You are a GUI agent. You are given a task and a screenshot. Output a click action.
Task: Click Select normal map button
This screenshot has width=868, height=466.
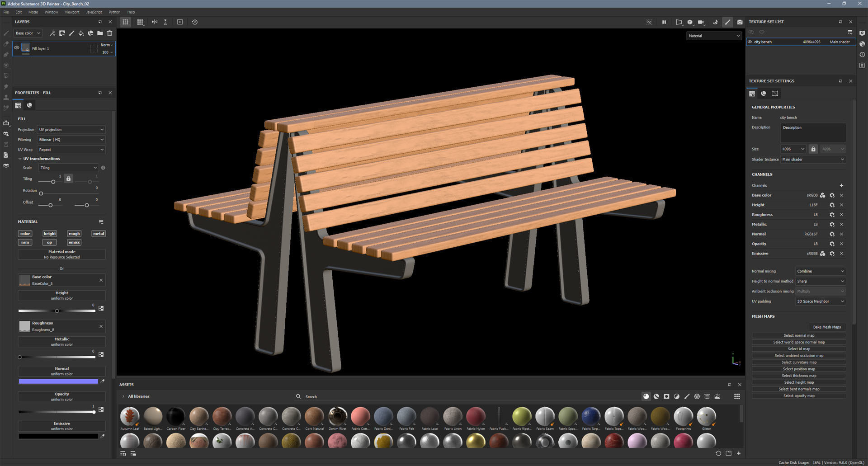coord(799,335)
